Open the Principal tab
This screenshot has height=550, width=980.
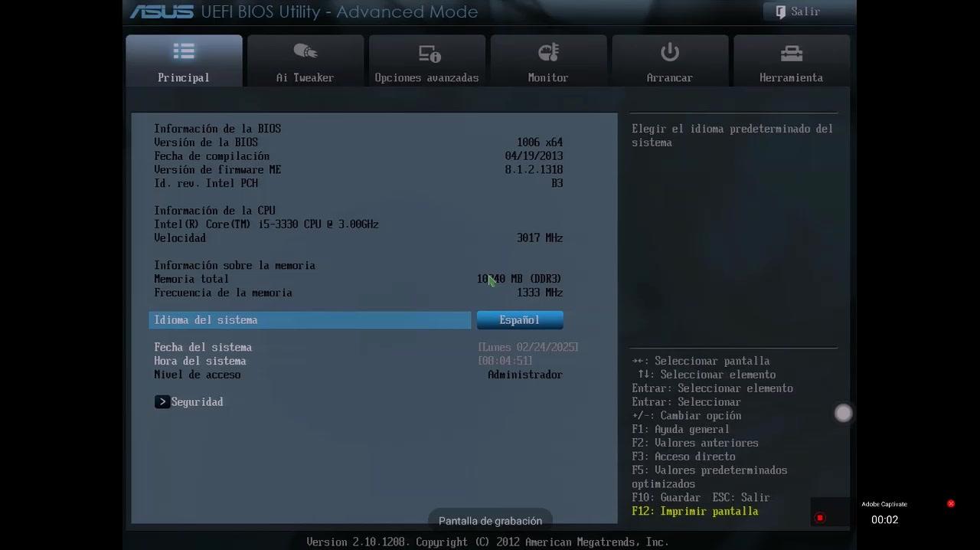[184, 61]
